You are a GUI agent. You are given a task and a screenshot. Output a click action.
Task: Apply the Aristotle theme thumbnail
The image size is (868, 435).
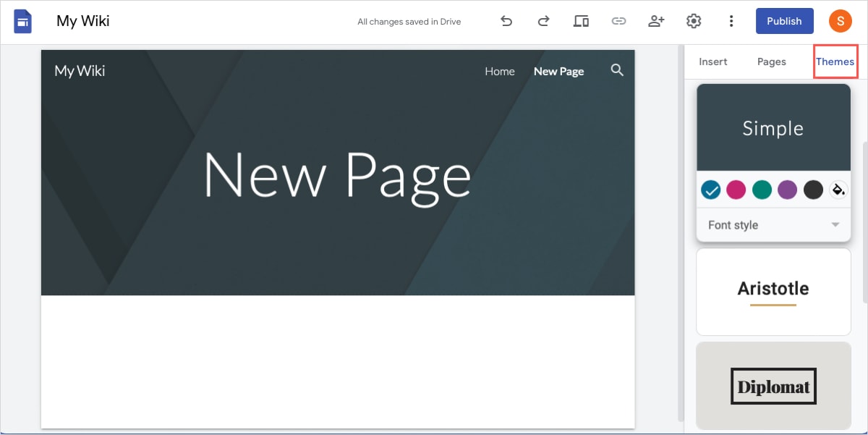[x=773, y=291]
